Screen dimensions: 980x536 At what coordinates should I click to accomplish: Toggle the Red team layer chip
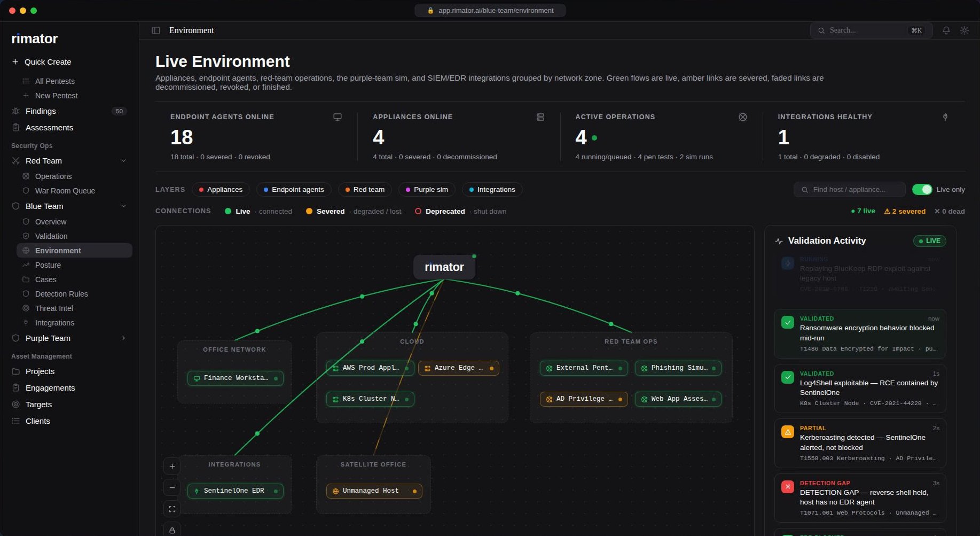(365, 190)
